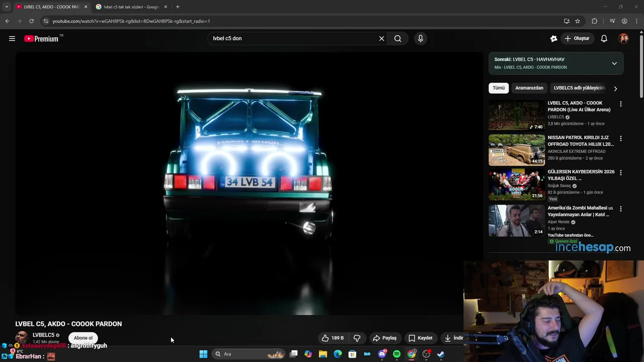The width and height of the screenshot is (644, 362).
Task: Open options for NISSAN PATROL video
Action: click(x=620, y=138)
